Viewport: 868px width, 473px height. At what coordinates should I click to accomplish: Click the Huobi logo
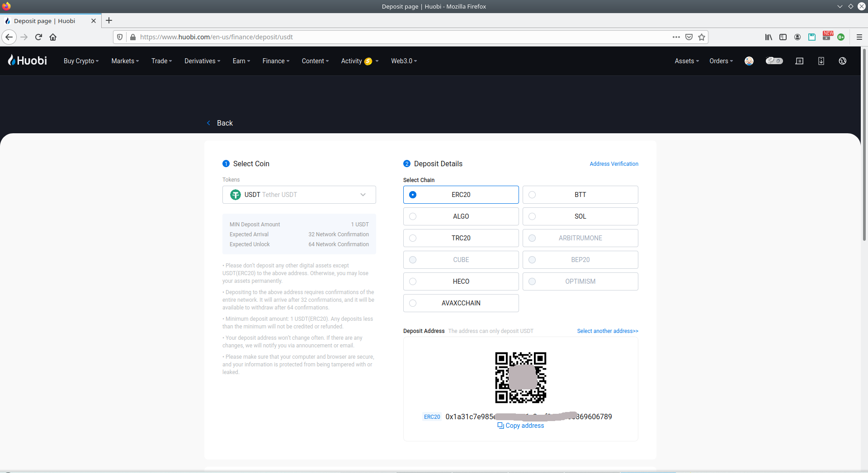[x=28, y=61]
